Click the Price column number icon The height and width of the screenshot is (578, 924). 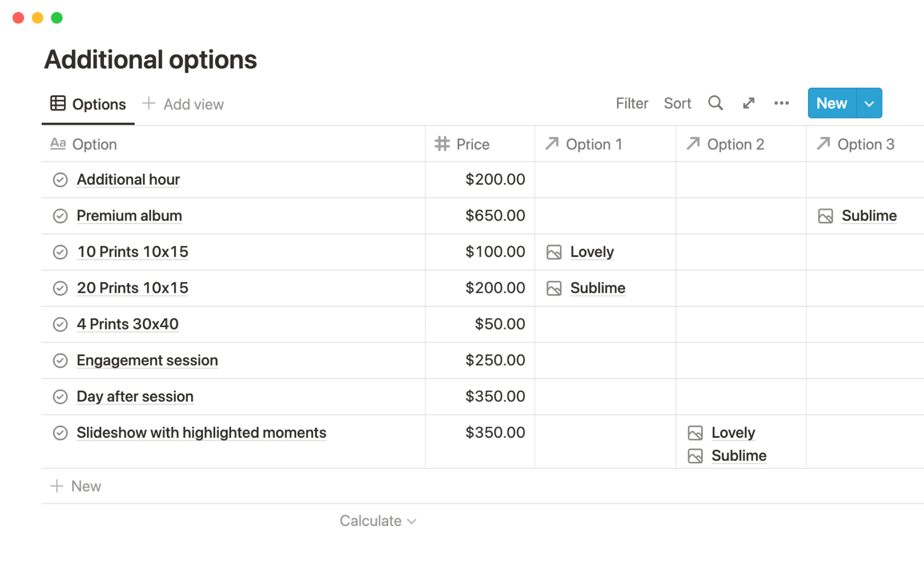tap(442, 144)
